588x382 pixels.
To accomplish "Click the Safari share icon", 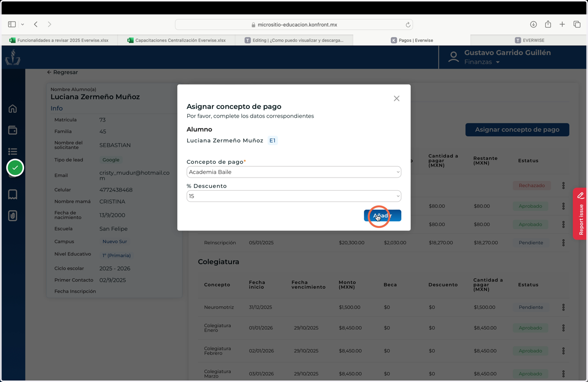I will point(548,24).
